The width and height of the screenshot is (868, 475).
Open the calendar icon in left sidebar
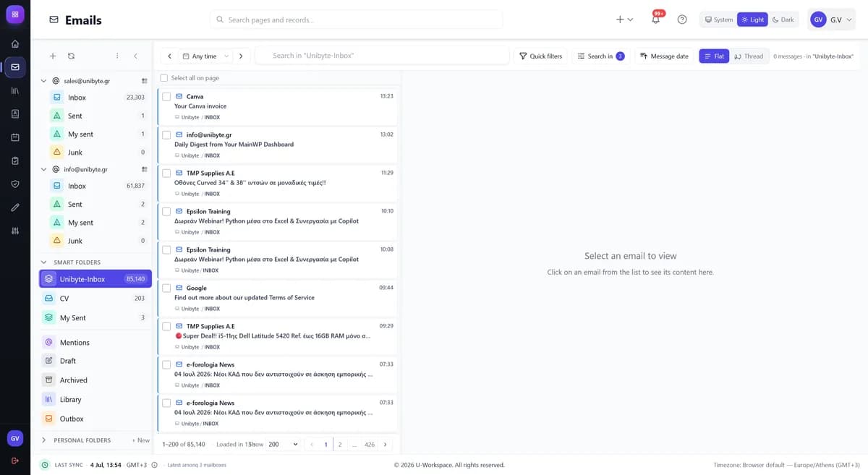pyautogui.click(x=15, y=137)
